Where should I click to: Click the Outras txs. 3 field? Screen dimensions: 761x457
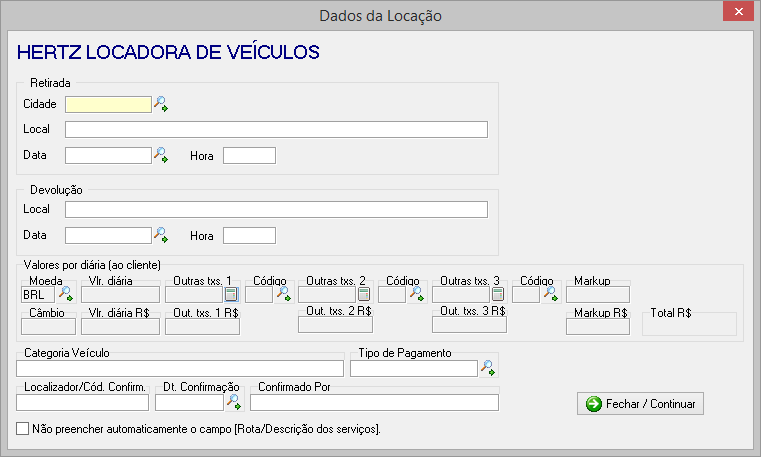pos(461,294)
